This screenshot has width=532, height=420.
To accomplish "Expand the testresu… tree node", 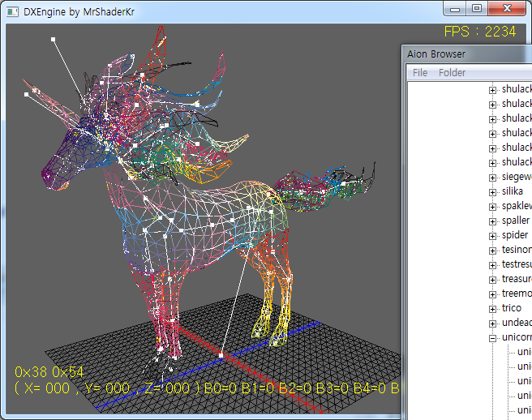I will 492,265.
